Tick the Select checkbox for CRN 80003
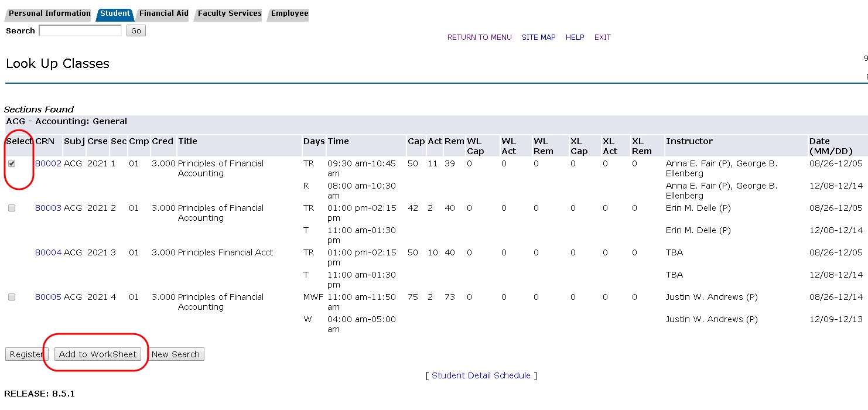The height and width of the screenshot is (410, 868). click(12, 209)
